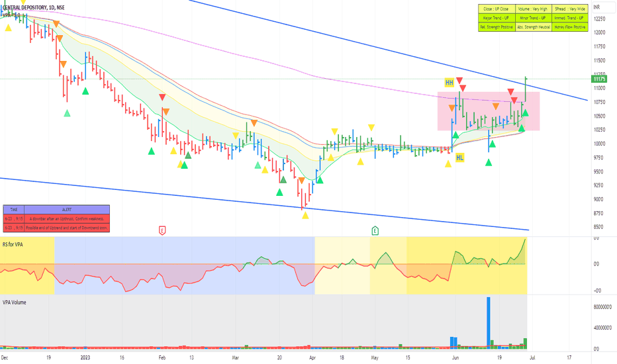617x364 pixels.
Task: Click the 12000 price level on the axis
Action: [x=599, y=32]
